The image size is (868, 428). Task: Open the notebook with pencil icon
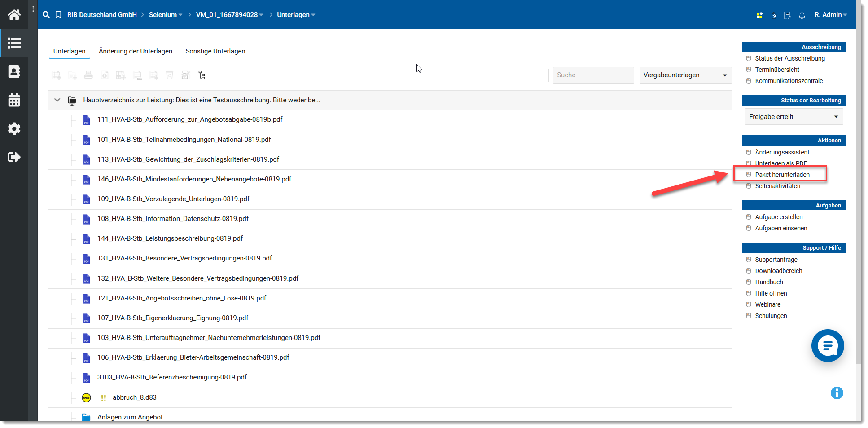(788, 15)
